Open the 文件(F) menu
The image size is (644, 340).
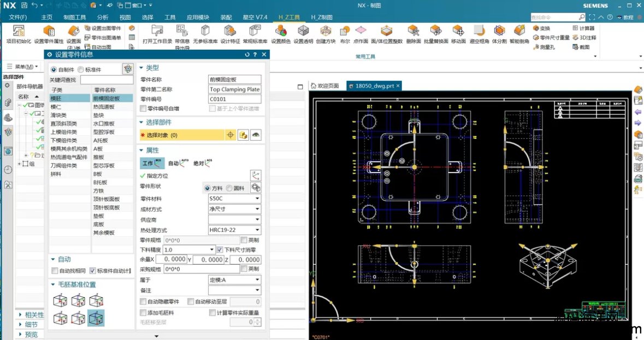tap(17, 17)
